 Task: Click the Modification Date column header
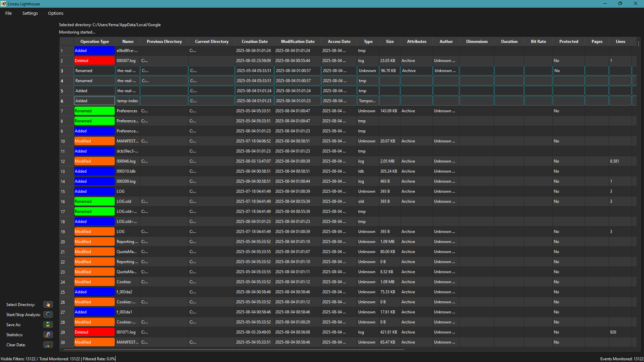pyautogui.click(x=298, y=42)
